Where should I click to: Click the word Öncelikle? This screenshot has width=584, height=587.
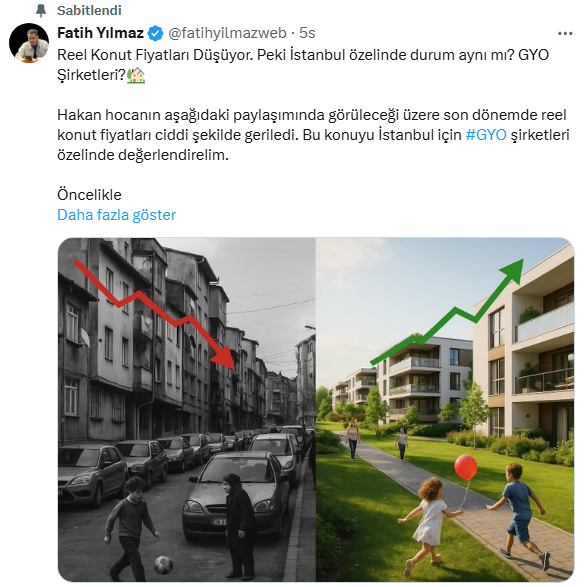coord(89,195)
